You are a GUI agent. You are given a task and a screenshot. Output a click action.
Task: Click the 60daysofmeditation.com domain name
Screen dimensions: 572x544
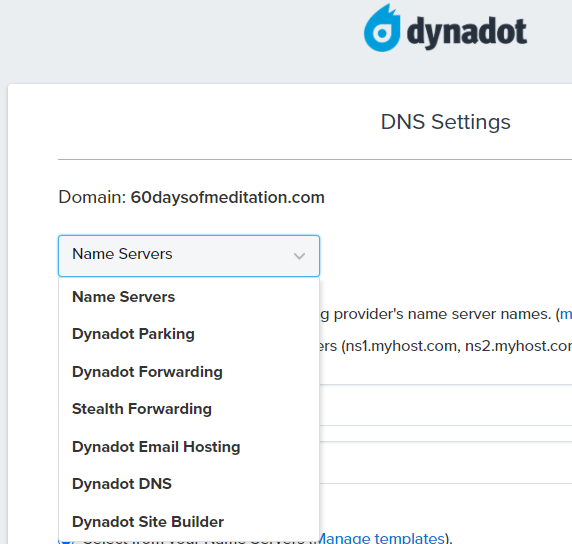coord(228,197)
